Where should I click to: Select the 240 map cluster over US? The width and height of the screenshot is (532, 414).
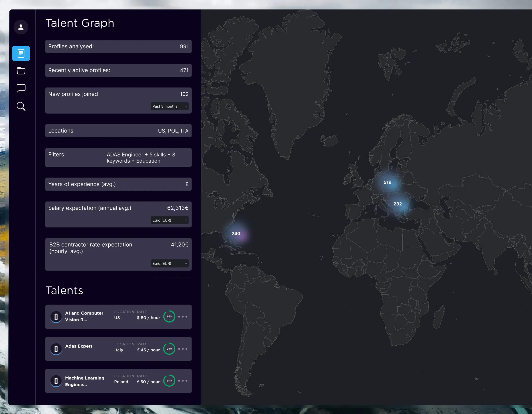[236, 233]
